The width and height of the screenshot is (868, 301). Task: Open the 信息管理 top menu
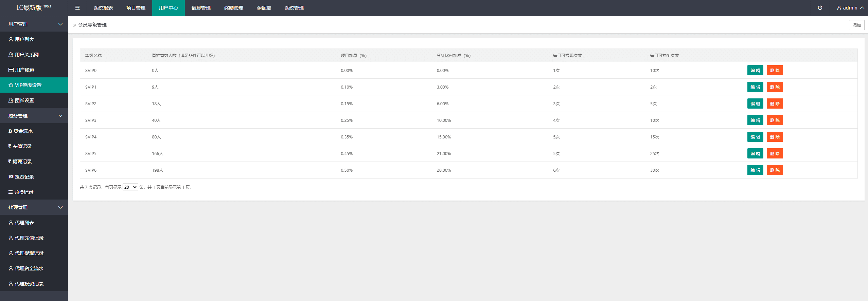coord(201,8)
